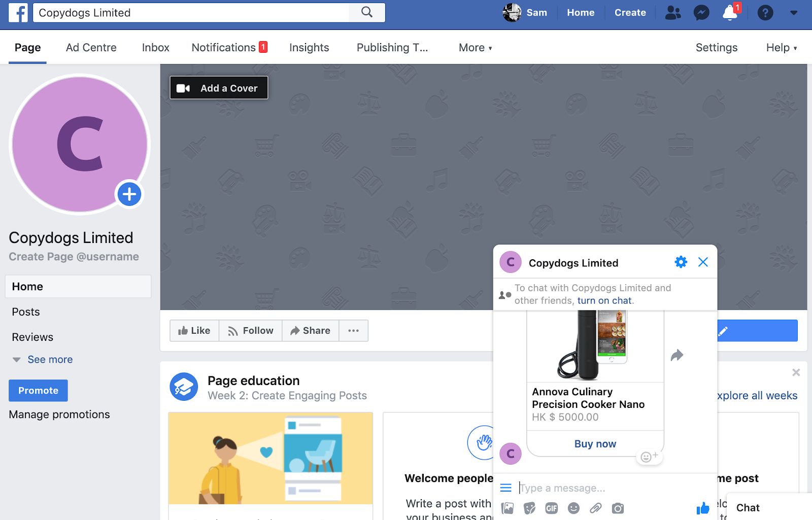812x520 pixels.
Task: Click Explore all weeks link
Action: coord(757,396)
